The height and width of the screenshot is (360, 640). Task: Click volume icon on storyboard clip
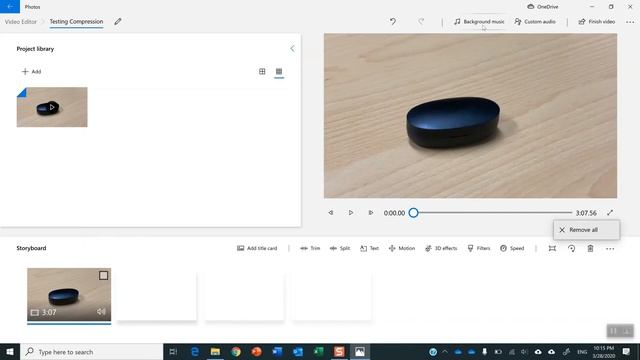click(x=101, y=312)
